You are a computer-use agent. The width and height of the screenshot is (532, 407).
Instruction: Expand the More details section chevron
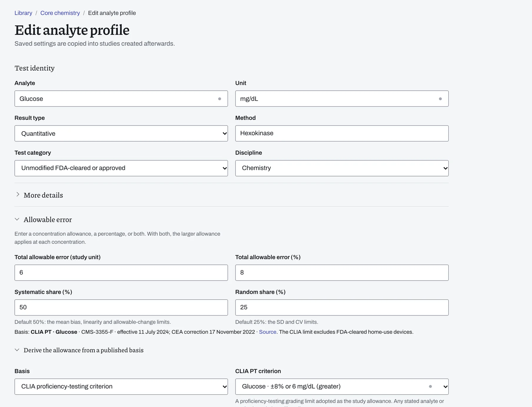[x=18, y=195]
